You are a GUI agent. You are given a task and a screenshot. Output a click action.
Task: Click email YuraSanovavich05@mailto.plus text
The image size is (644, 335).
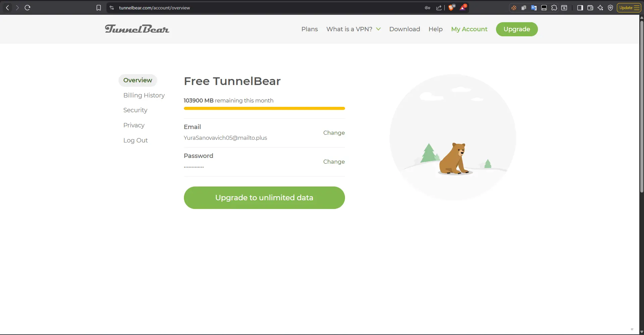225,138
